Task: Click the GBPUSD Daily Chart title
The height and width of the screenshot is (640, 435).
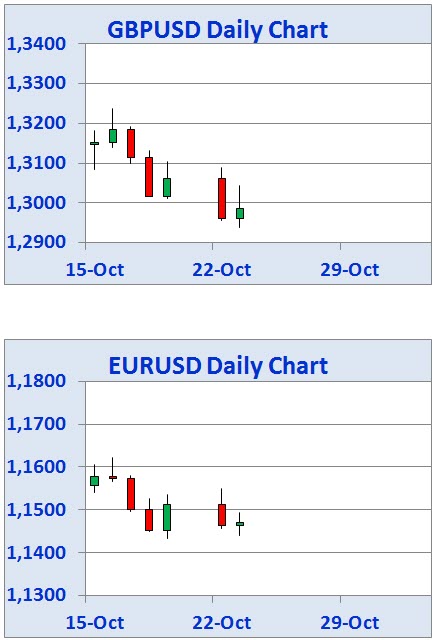Action: (217, 29)
